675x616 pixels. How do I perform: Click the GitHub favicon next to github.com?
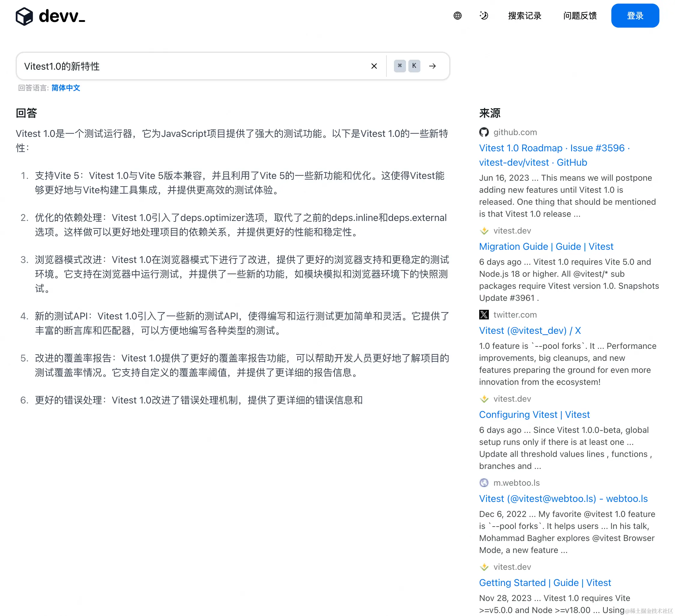pyautogui.click(x=484, y=132)
